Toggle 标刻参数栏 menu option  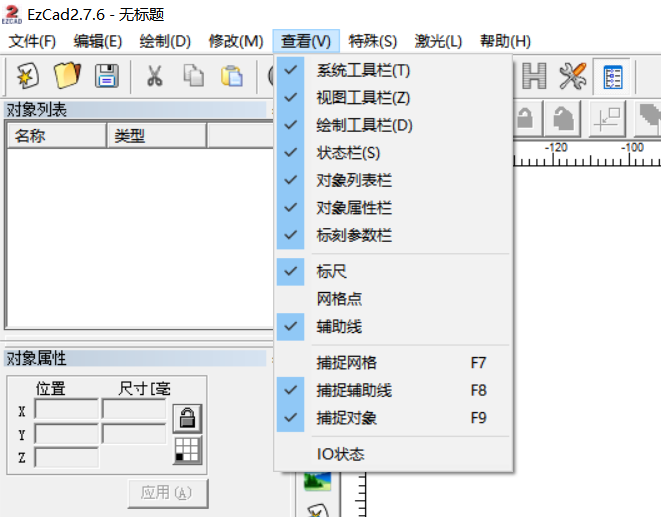point(393,235)
